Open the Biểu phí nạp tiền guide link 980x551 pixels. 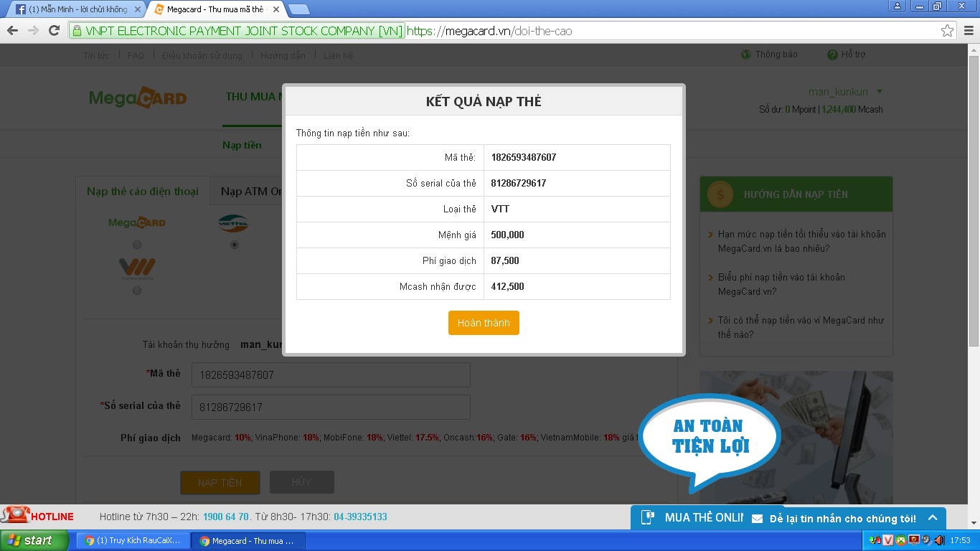point(781,284)
